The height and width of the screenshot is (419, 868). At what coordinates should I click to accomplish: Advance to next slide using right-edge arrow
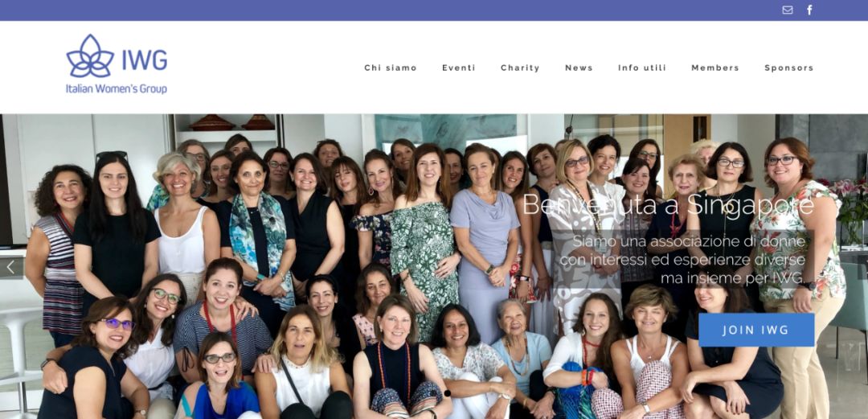tap(863, 267)
